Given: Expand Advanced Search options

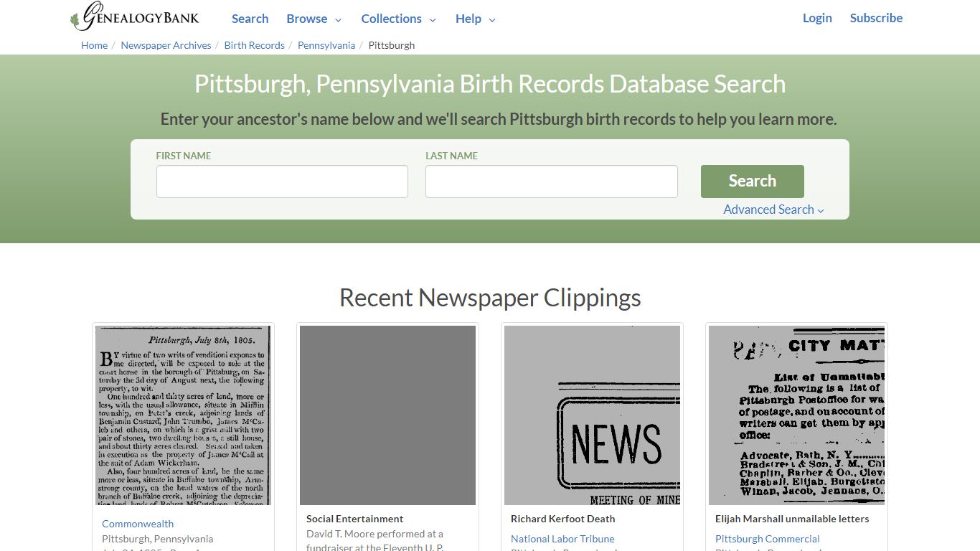Looking at the screenshot, I should pos(773,209).
